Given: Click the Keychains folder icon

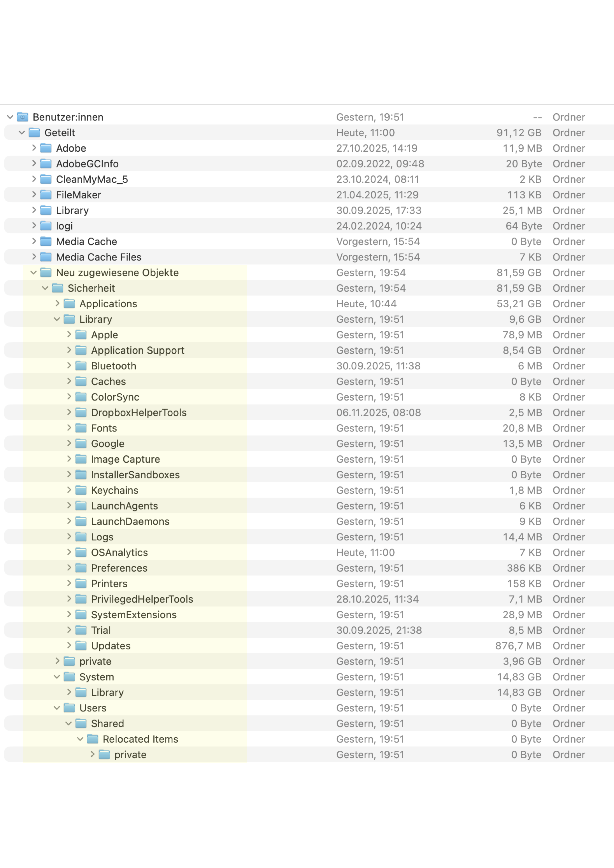Looking at the screenshot, I should click(x=81, y=490).
